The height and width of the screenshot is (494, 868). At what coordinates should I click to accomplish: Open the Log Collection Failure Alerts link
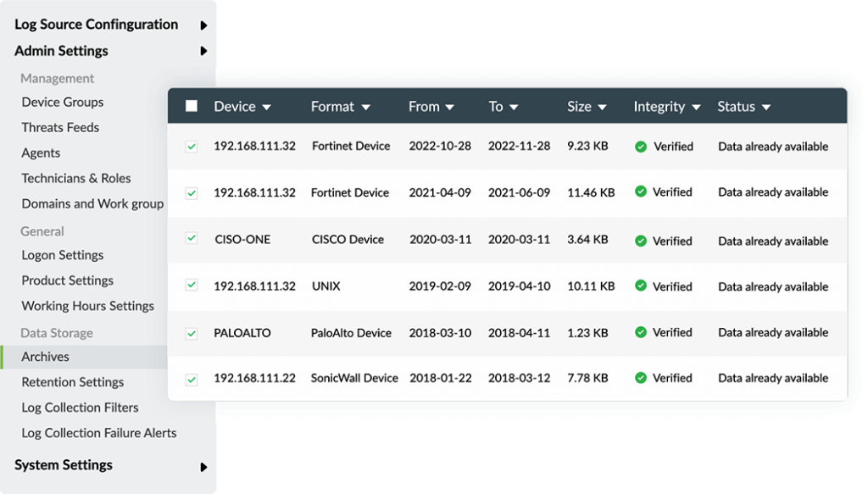[99, 433]
